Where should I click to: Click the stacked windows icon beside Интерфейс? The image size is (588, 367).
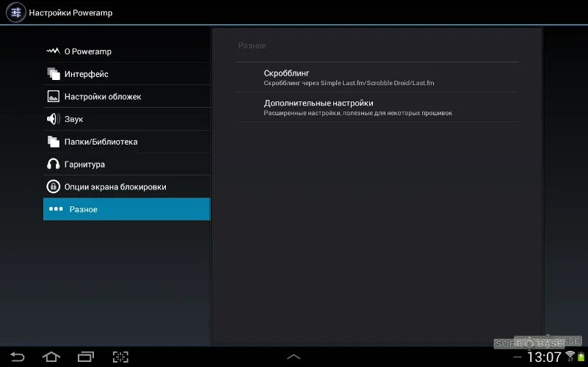(54, 74)
